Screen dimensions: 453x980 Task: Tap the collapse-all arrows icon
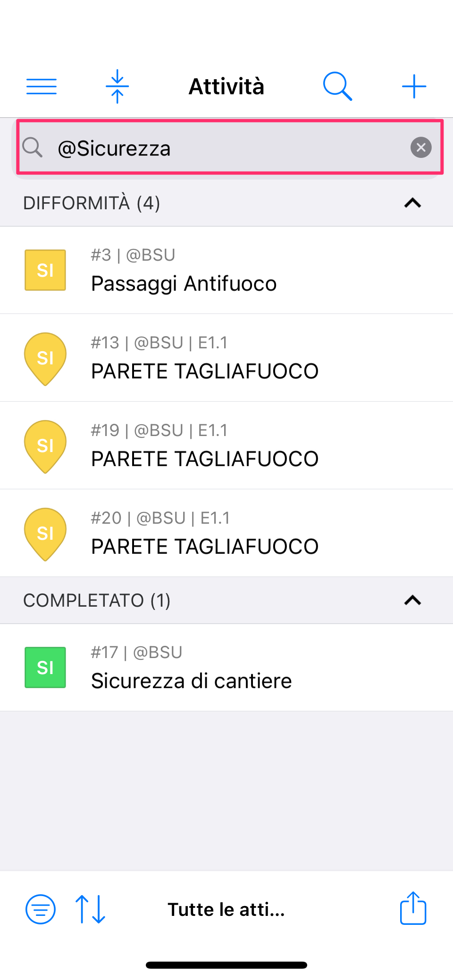click(117, 86)
